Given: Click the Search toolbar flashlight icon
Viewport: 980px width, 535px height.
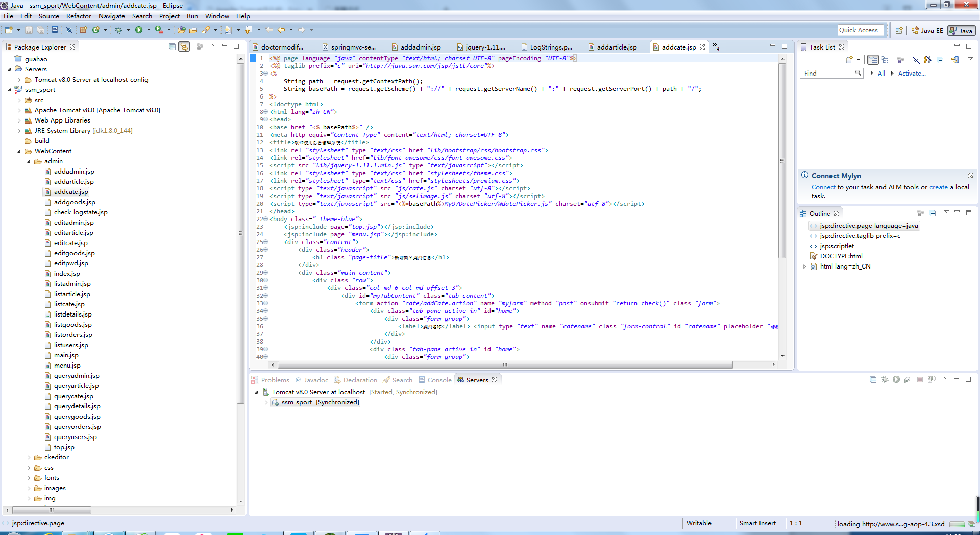Looking at the screenshot, I should 206,30.
